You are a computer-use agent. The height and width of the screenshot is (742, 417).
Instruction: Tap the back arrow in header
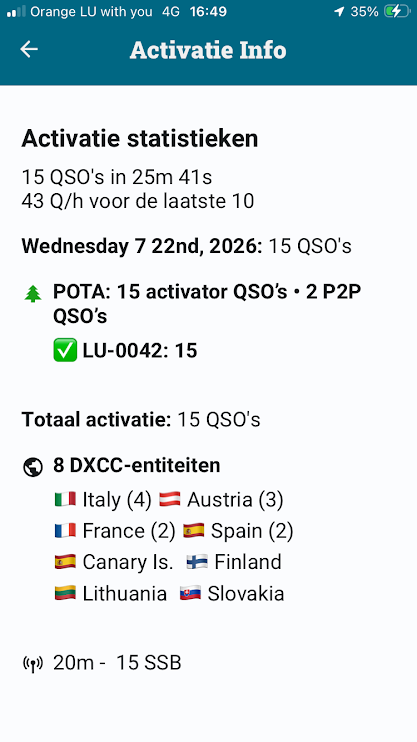pyautogui.click(x=29, y=49)
